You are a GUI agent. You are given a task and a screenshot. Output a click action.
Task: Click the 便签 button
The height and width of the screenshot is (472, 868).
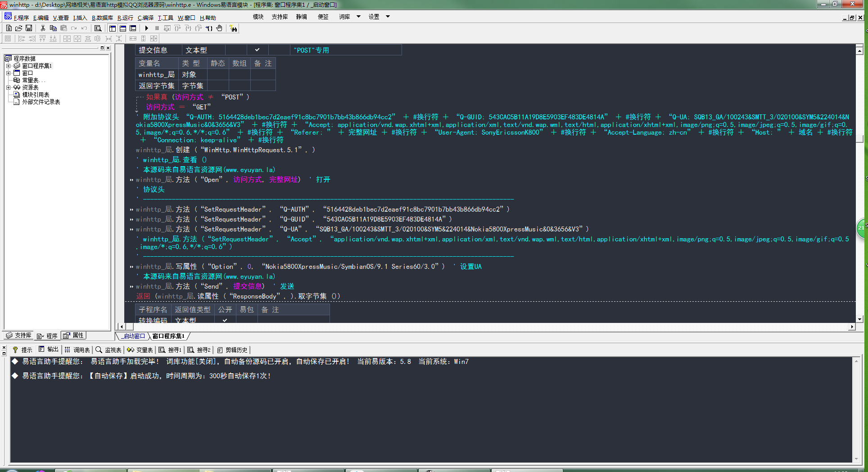point(323,17)
